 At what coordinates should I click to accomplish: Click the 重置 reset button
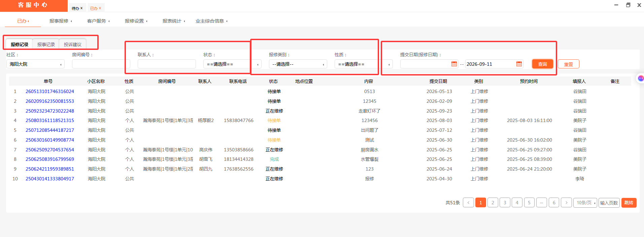coord(568,64)
